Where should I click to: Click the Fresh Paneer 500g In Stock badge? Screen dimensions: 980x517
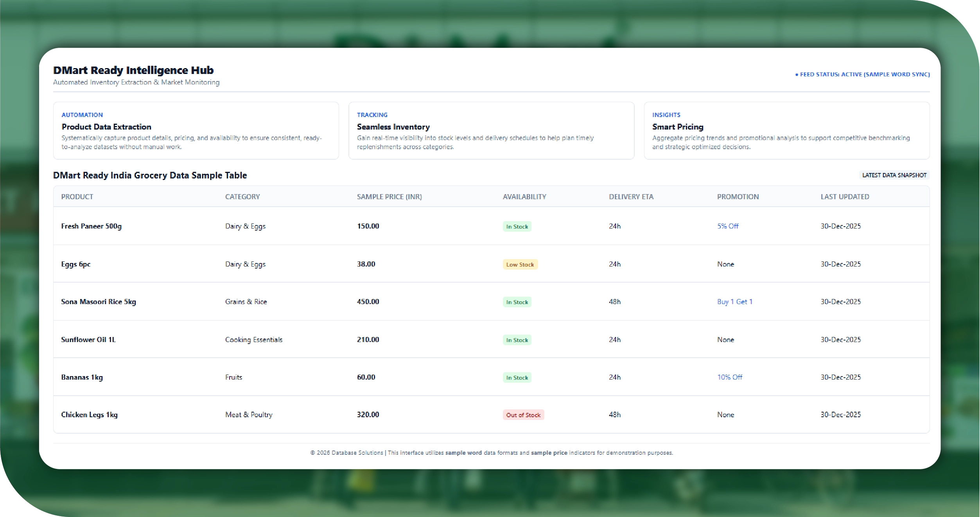click(x=517, y=227)
